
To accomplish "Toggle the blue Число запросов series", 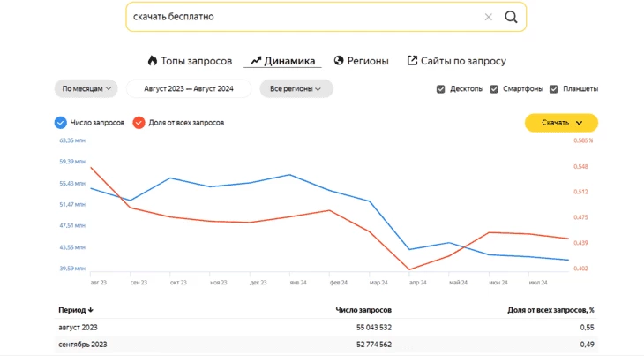I will coord(60,123).
